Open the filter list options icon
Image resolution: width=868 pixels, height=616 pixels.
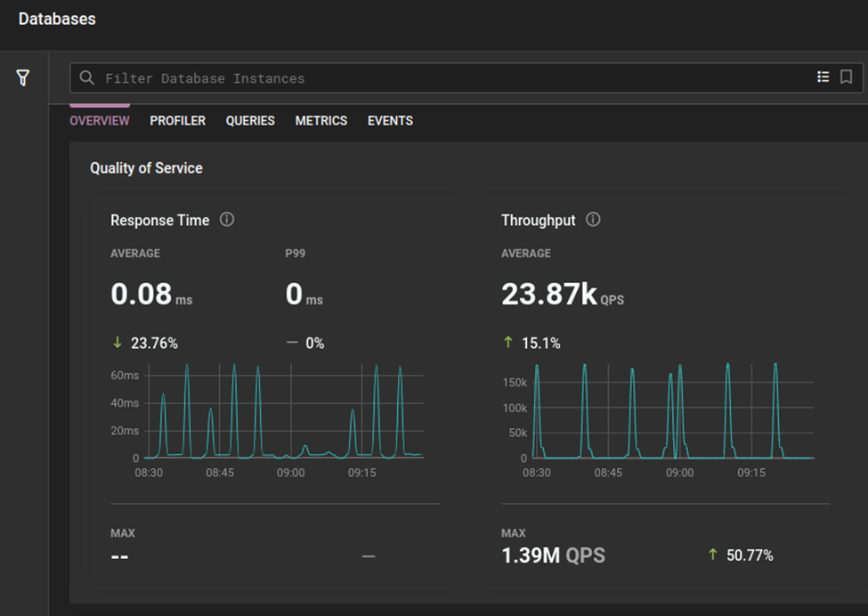(x=823, y=77)
